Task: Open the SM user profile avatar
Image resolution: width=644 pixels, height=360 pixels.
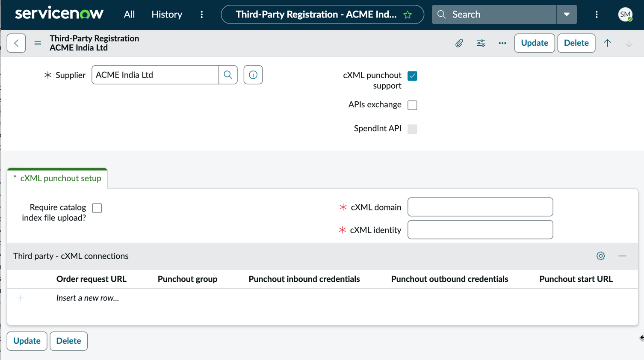Action: (x=625, y=15)
